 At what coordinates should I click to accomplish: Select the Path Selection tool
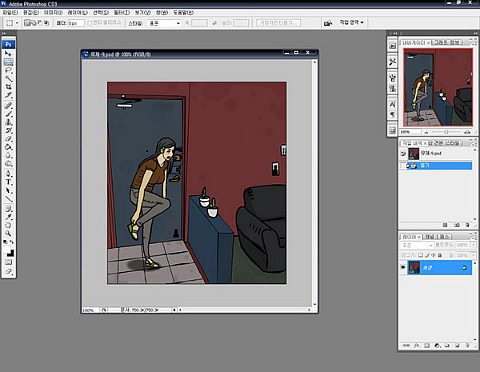pyautogui.click(x=8, y=191)
